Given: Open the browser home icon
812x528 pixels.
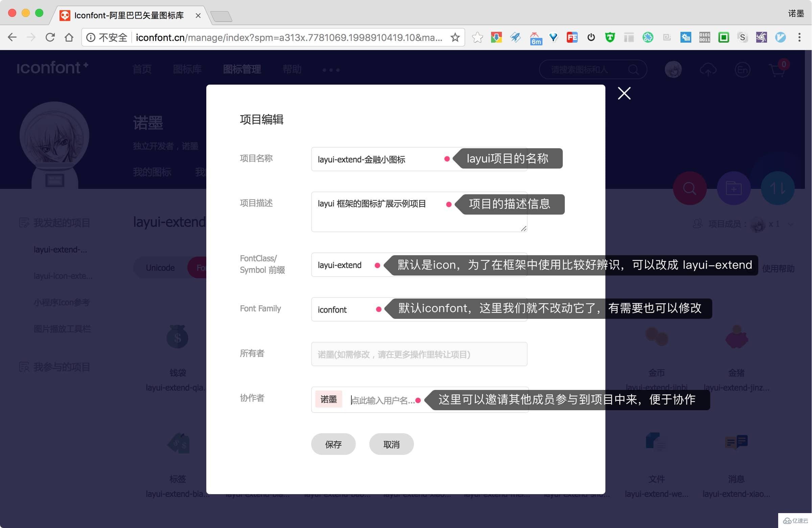Looking at the screenshot, I should (x=69, y=37).
